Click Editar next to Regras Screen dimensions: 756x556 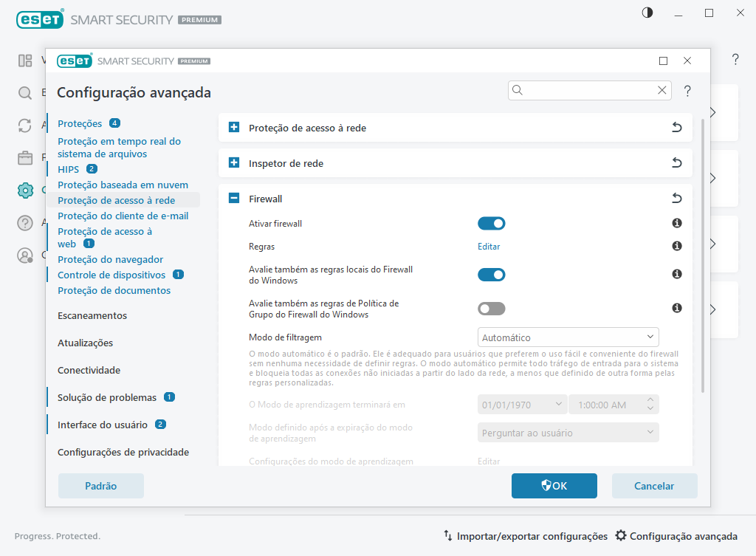488,246
